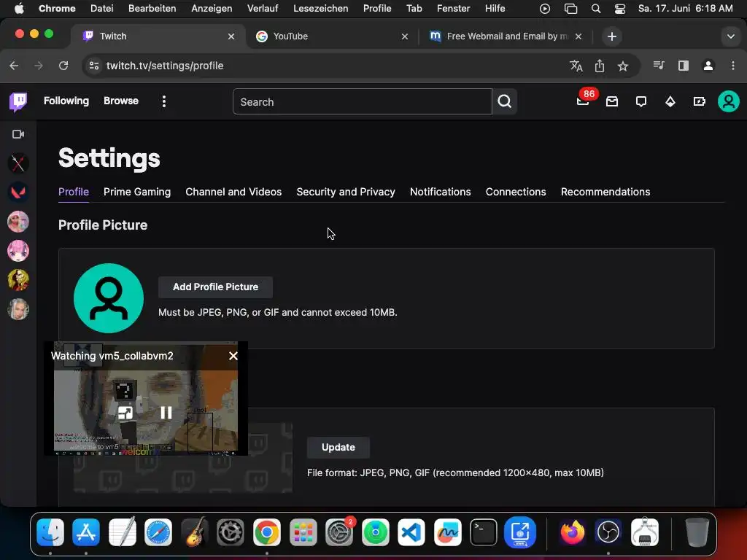This screenshot has width=747, height=560.
Task: Launch OBS from the dock
Action: (608, 532)
